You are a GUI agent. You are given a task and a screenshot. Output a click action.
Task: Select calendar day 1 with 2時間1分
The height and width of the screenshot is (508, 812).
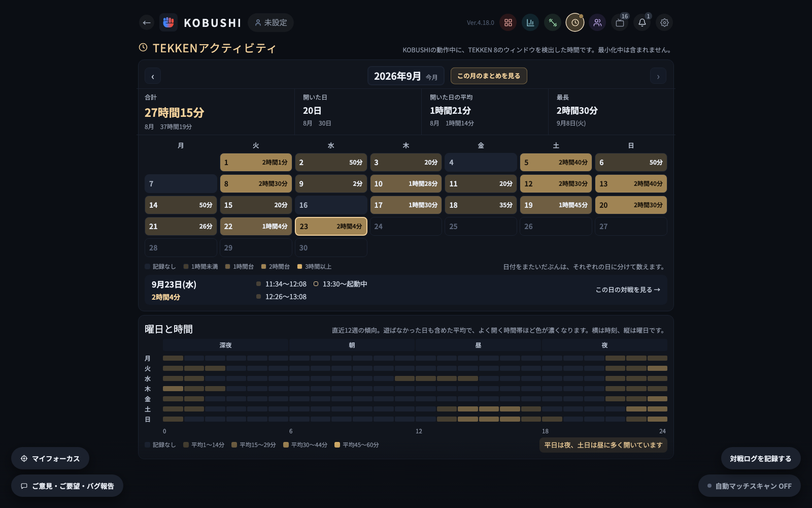256,163
